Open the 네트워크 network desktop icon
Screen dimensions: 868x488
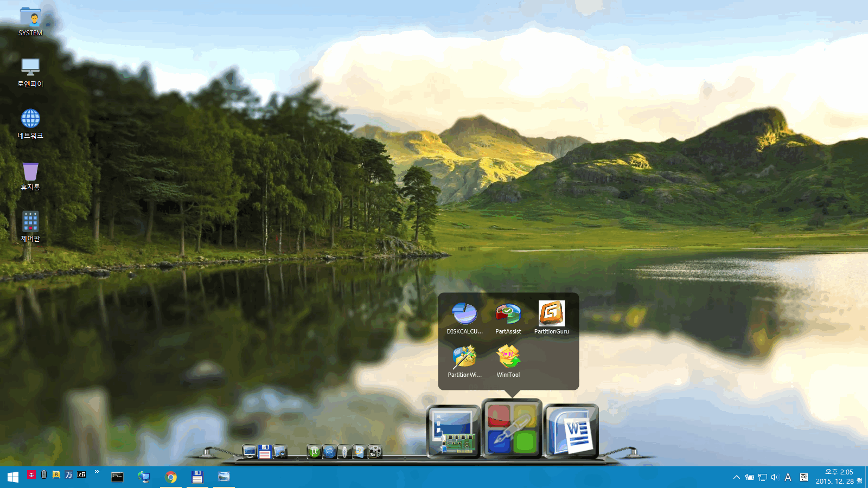point(30,124)
